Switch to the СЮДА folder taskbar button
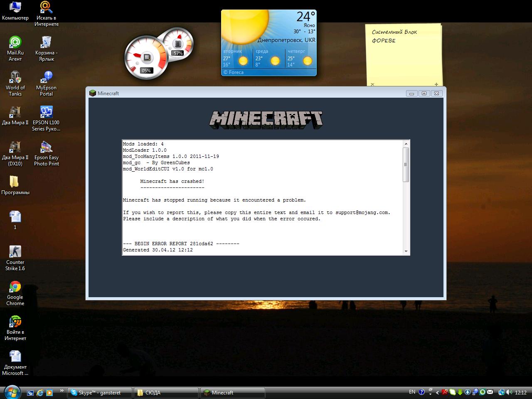This screenshot has width=532, height=399. click(166, 392)
